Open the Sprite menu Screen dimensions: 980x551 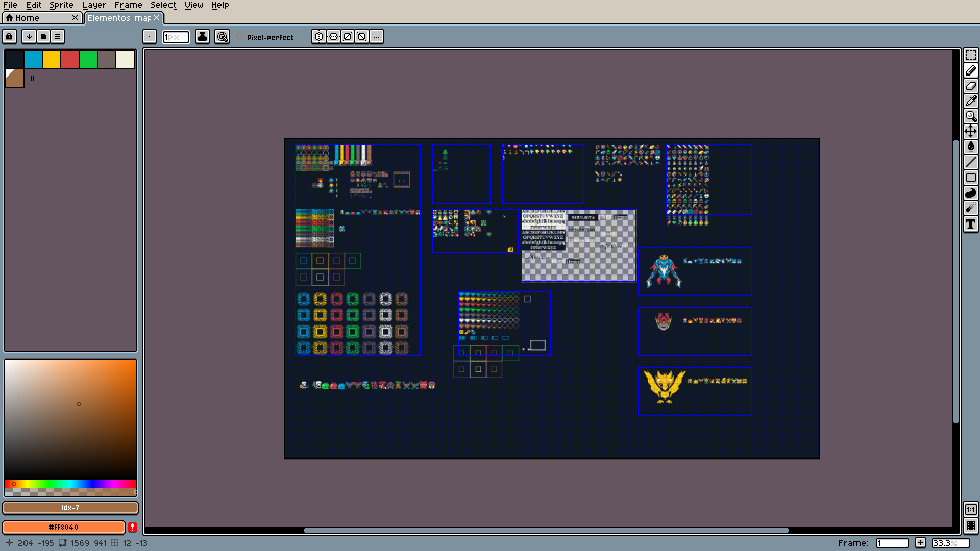tap(61, 5)
